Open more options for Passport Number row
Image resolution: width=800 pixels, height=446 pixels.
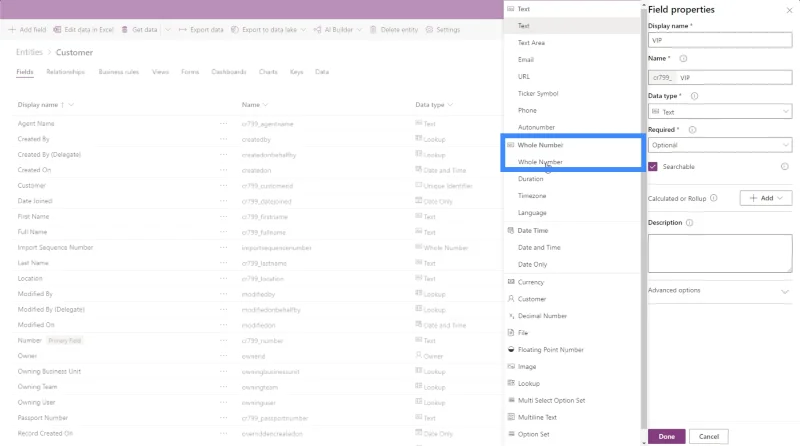click(223, 417)
